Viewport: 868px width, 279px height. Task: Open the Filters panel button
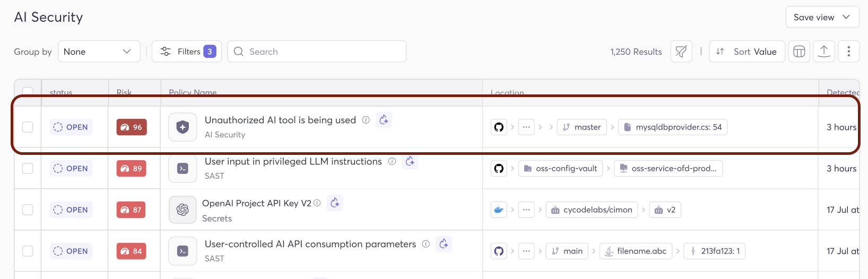tap(187, 51)
